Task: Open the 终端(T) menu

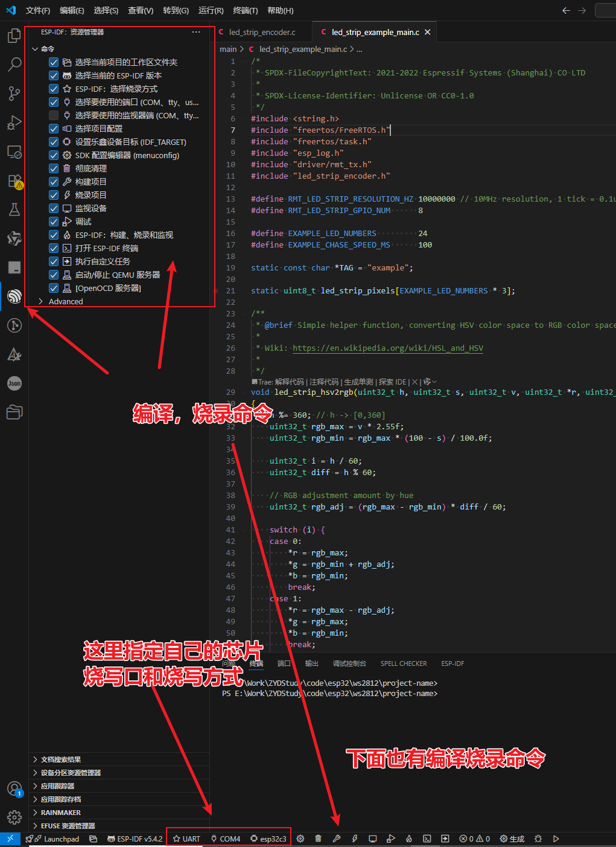Action: pos(245,10)
